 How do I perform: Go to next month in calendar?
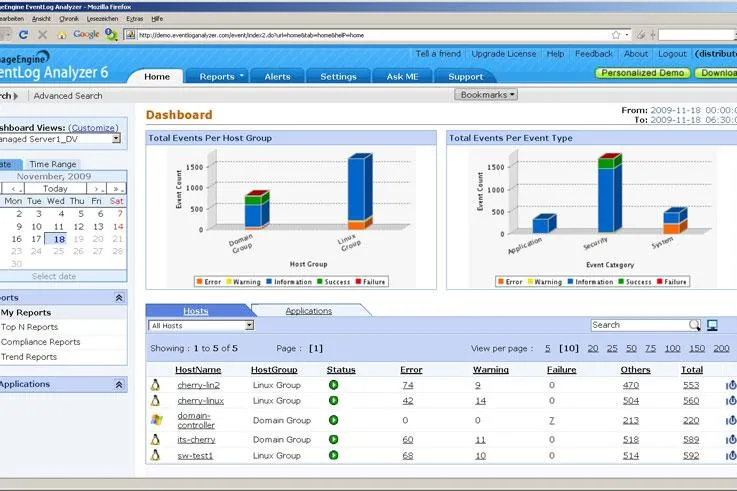(x=96, y=188)
